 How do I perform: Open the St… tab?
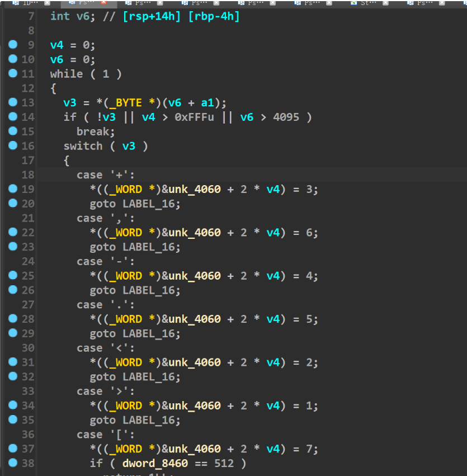coord(366,3)
